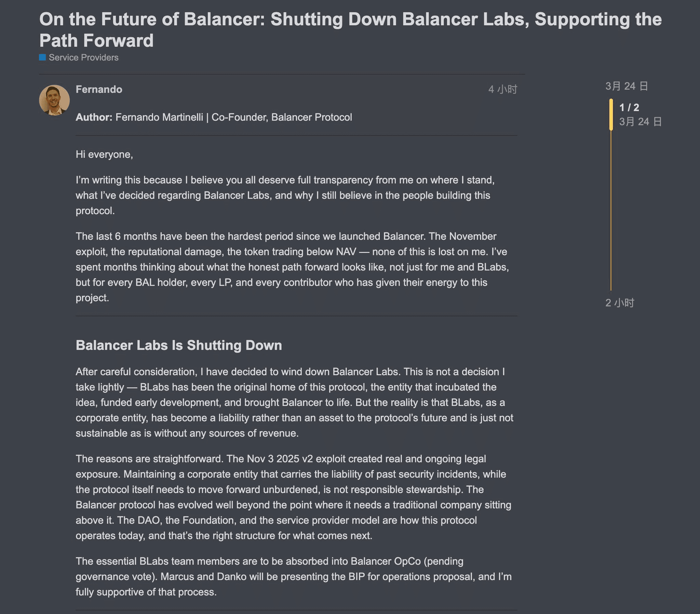This screenshot has height=614, width=700.
Task: Click the blue Service Providers category badge square
Action: click(42, 57)
